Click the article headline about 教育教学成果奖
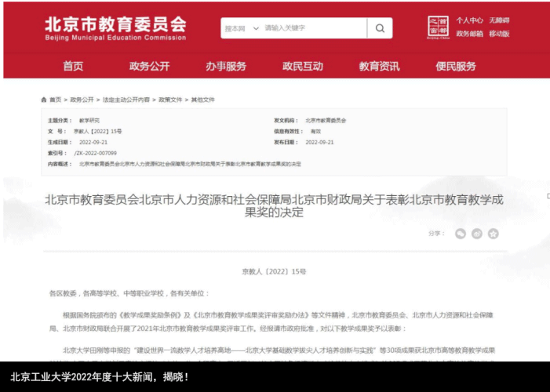 pos(274,206)
